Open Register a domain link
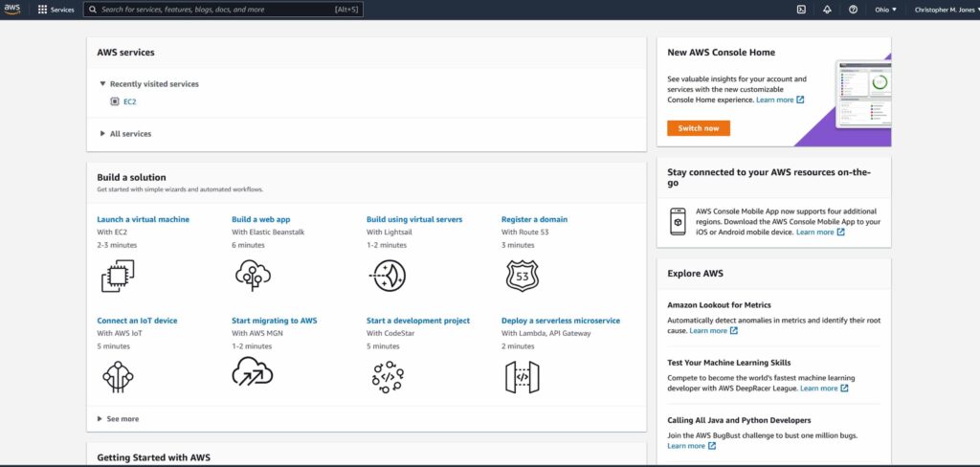The width and height of the screenshot is (980, 467). (x=534, y=219)
